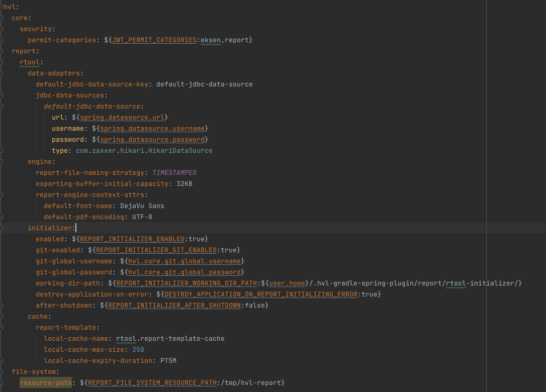This screenshot has width=546, height=392.
Task: Follow the user.home reference
Action: click(x=287, y=283)
